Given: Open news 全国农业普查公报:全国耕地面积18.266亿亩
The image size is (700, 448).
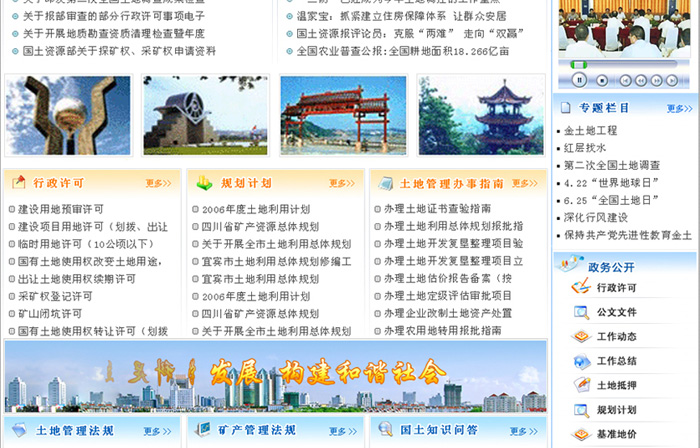Looking at the screenshot, I should click(403, 51).
